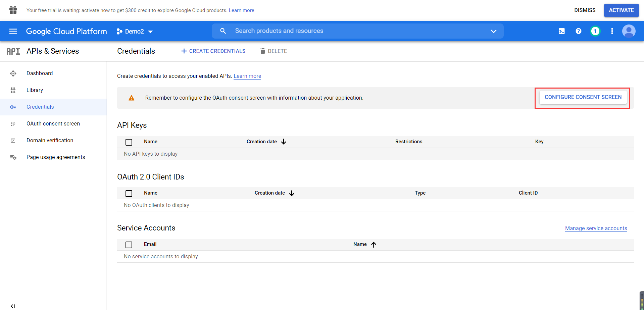Activate Cloud Shell terminal icon

pyautogui.click(x=561, y=31)
